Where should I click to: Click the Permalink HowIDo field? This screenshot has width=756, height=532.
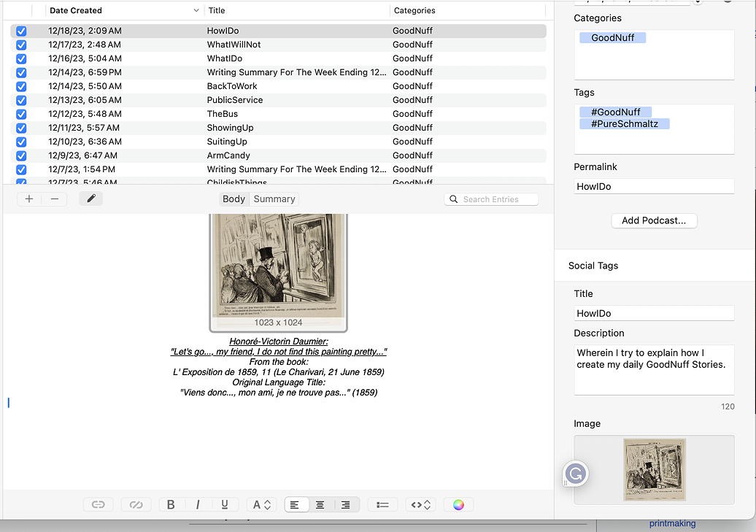click(654, 187)
